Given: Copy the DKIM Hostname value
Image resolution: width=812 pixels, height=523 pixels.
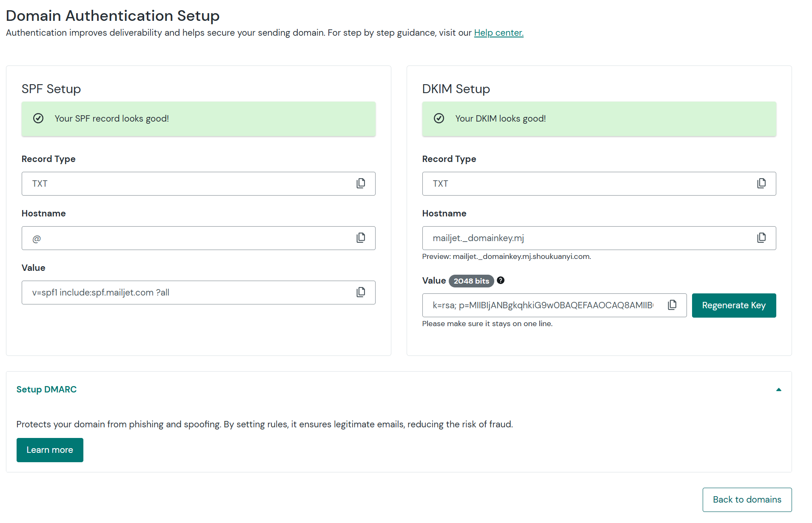Looking at the screenshot, I should (x=761, y=238).
